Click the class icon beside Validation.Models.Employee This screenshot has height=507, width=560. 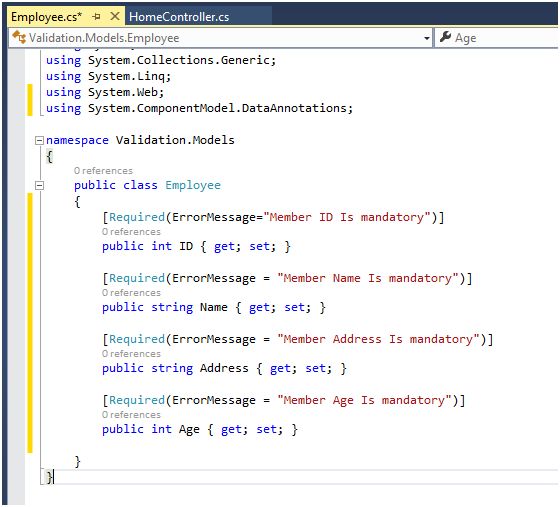pyautogui.click(x=19, y=37)
